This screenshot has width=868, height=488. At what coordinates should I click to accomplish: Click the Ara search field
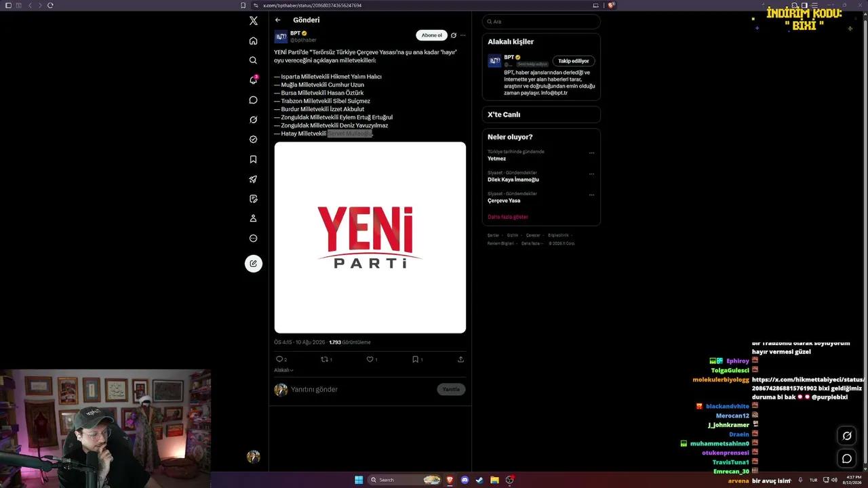point(541,22)
